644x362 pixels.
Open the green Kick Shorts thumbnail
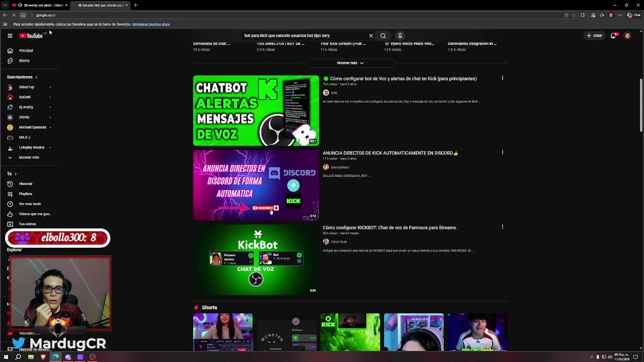(350, 332)
